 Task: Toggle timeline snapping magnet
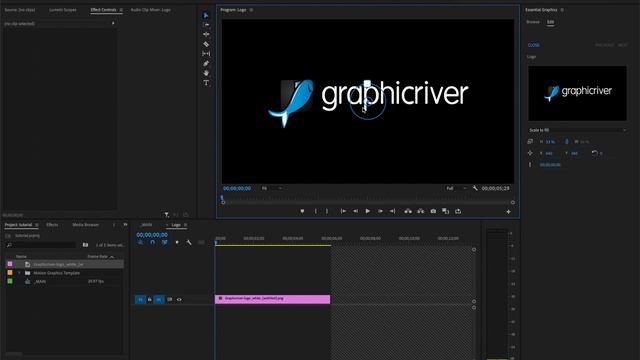click(152, 242)
